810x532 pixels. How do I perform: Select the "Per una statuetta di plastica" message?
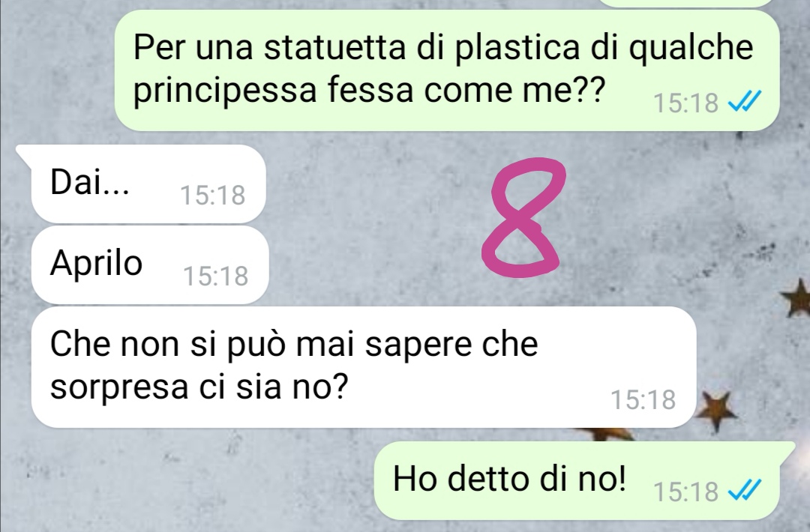(446, 70)
